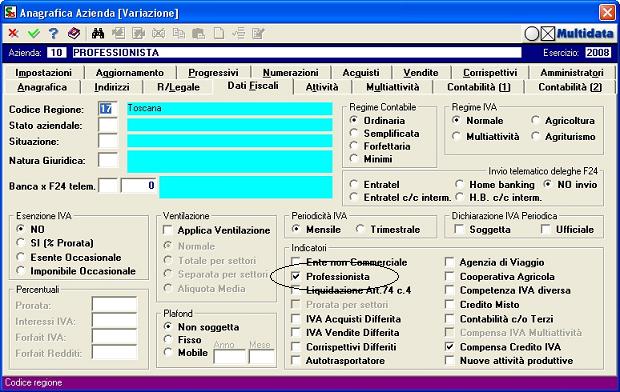Click the grayed notepad with pencil icon
This screenshot has width=620, height=392.
[258, 33]
